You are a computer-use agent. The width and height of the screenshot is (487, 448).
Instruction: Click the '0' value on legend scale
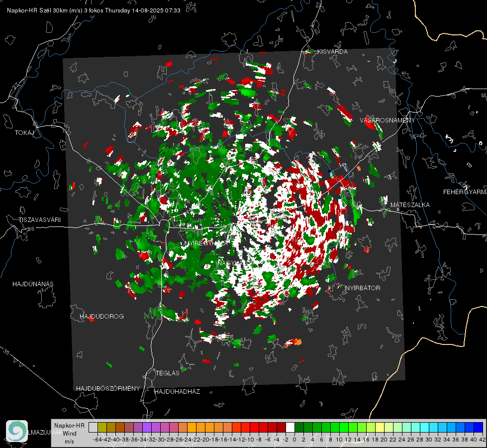click(x=294, y=440)
